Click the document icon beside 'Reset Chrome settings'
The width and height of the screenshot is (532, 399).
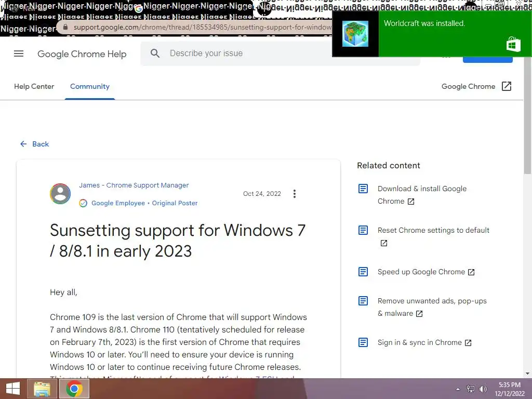click(x=363, y=230)
